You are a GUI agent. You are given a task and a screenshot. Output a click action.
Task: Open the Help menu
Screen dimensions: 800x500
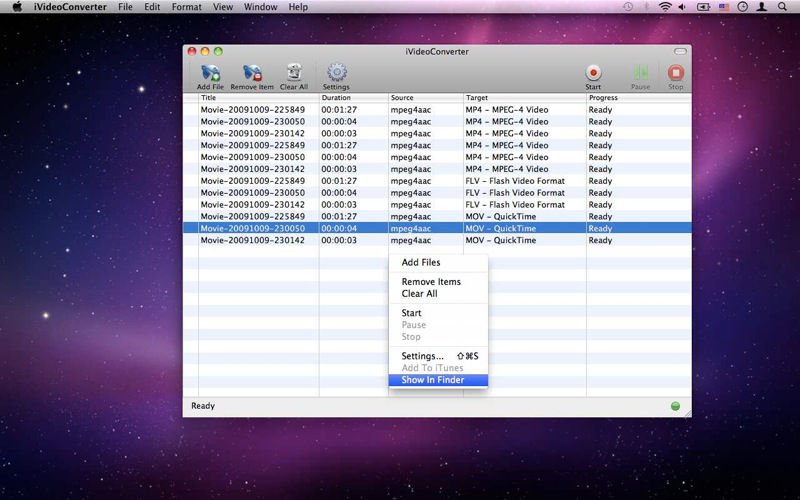pyautogui.click(x=298, y=7)
